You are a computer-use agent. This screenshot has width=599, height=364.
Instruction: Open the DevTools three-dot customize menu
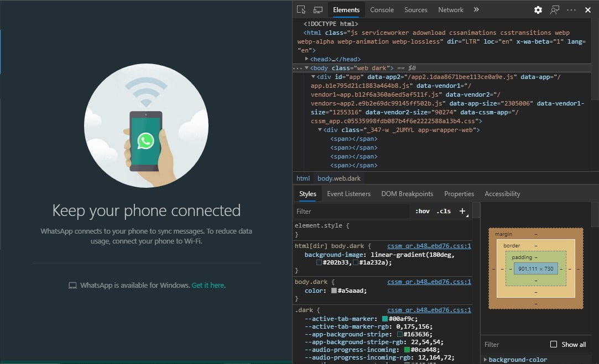pos(571,10)
